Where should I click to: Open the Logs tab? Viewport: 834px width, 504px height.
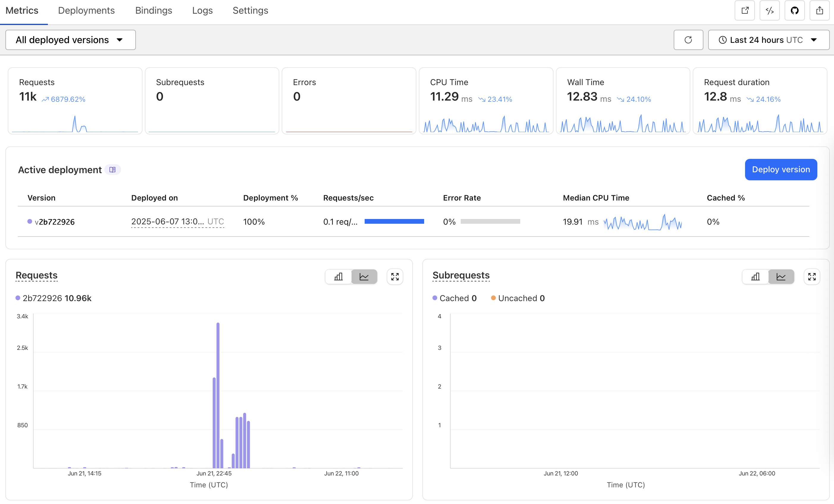(202, 10)
